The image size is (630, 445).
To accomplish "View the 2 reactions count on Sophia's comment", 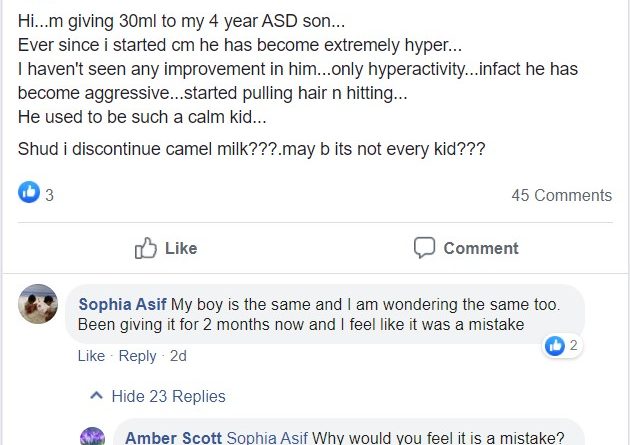I will 574,346.
